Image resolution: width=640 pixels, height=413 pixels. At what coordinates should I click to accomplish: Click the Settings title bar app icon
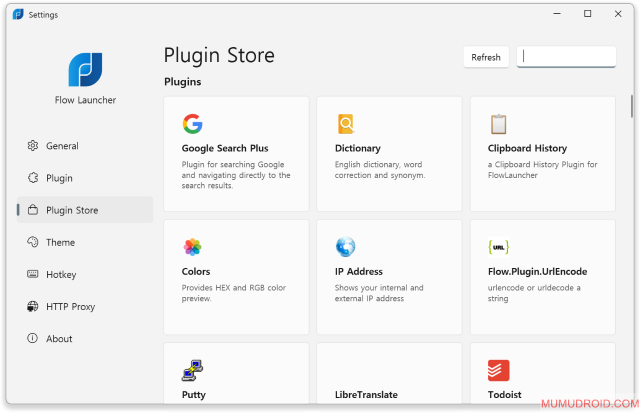[x=18, y=14]
